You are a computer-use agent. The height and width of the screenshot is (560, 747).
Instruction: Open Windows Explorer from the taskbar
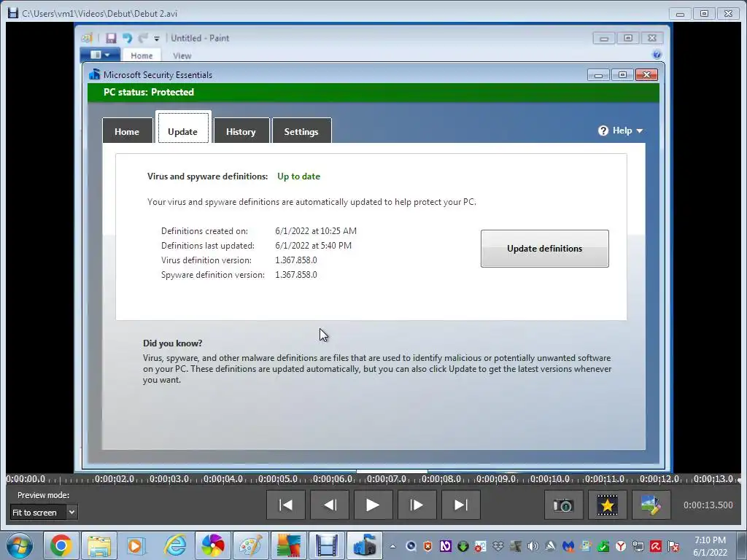click(x=98, y=545)
